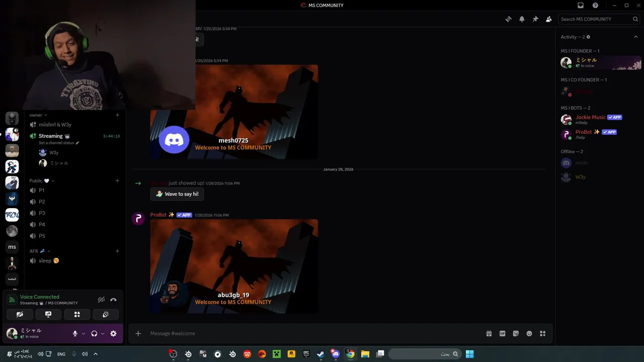644x362 pixels.
Task: Click the share screen button
Action: [x=48, y=314]
